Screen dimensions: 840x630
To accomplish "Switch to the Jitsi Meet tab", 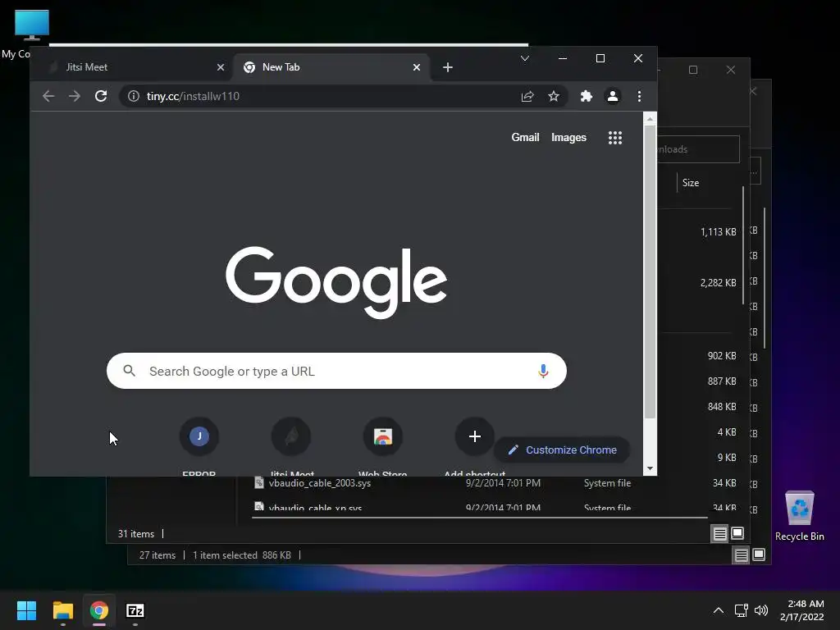I will [x=131, y=67].
